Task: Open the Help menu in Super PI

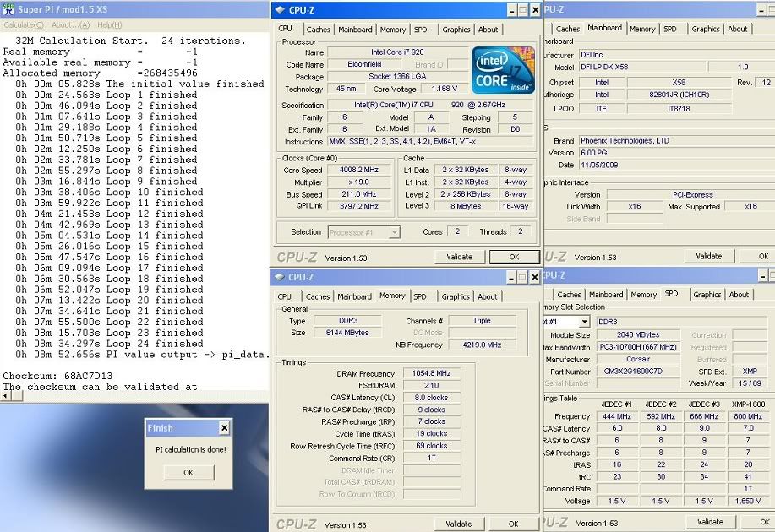Action: (x=109, y=25)
